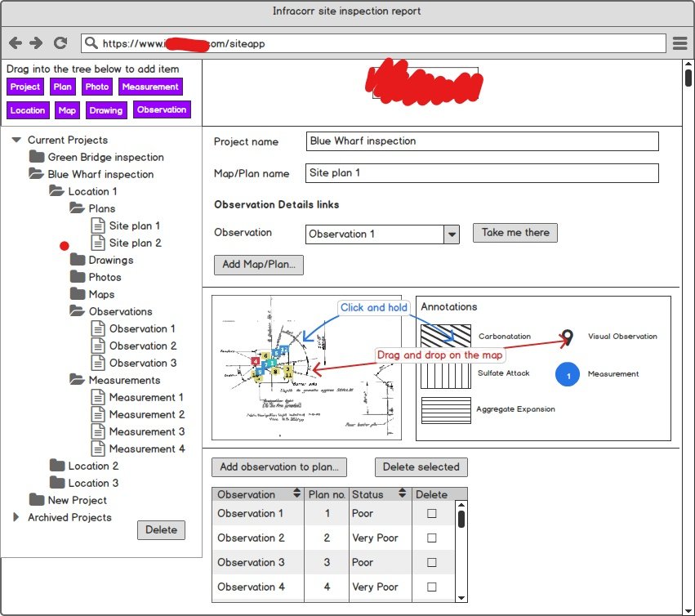Collapse the Observations folder
This screenshot has height=616, width=695.
pos(78,311)
